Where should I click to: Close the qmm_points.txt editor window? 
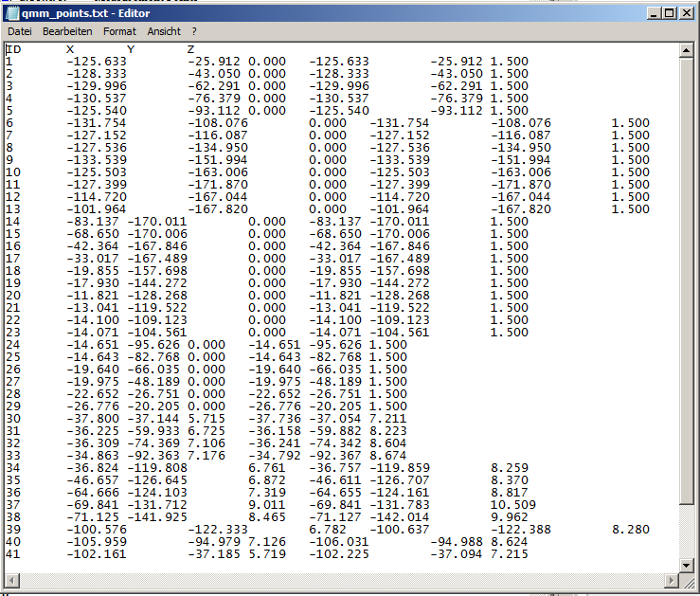tap(687, 13)
